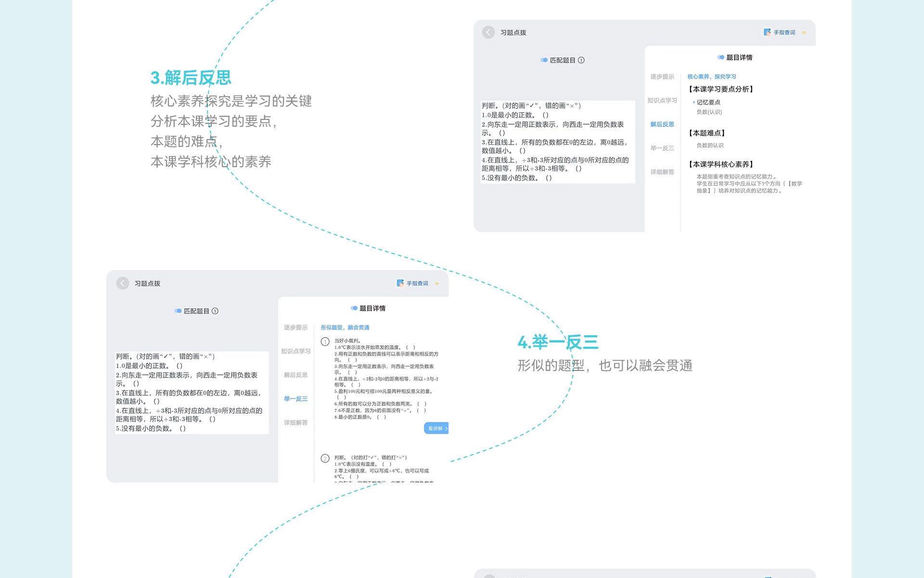This screenshot has width=924, height=578.
Task: Click wifi status icon in lower panel
Action: click(x=437, y=284)
